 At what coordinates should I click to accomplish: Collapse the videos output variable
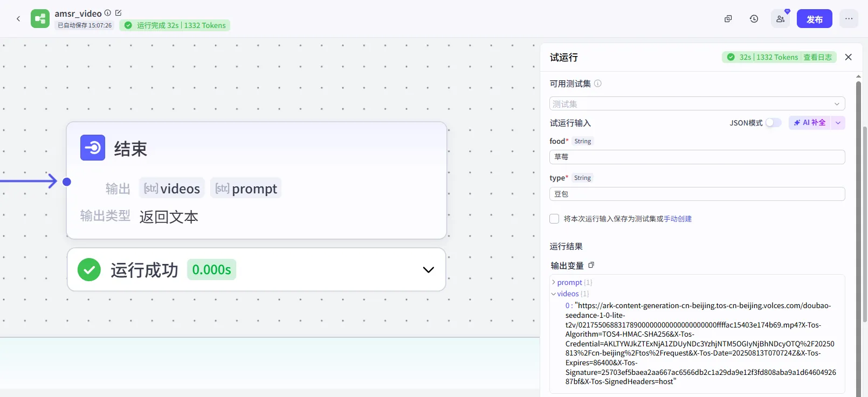coord(553,294)
